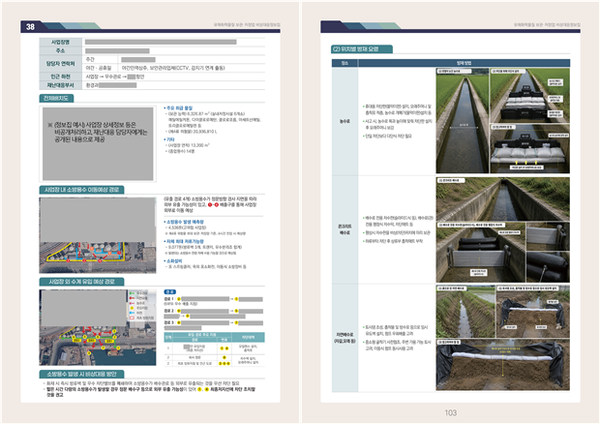Click page number 103 at the bottom
600x424 pixels.
(450, 413)
